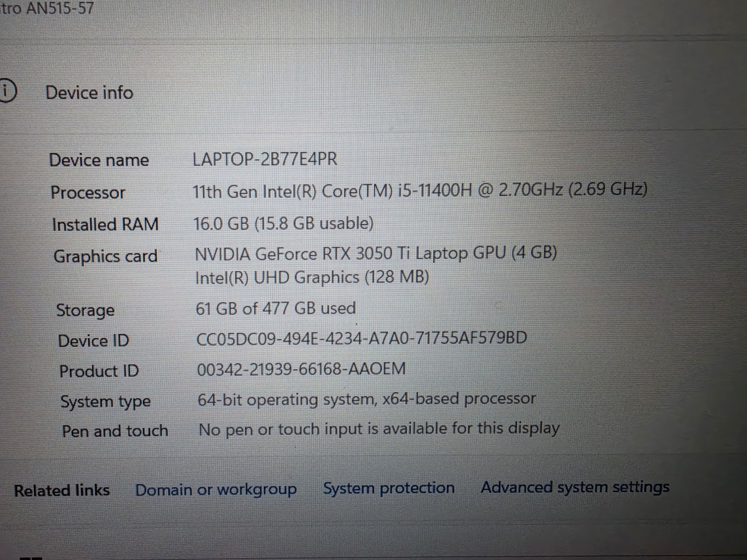This screenshot has height=560, width=747.
Task: Select the 61 GB of 477 GB used value
Action: click(276, 308)
